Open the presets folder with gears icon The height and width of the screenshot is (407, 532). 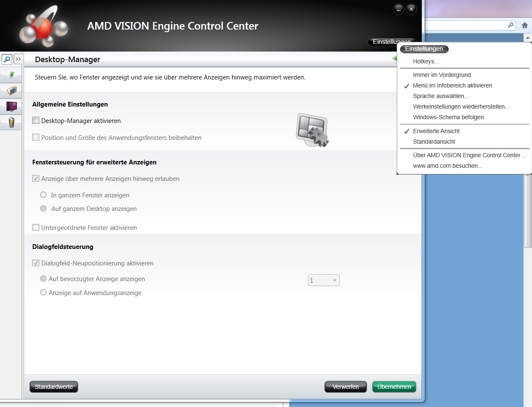click(x=11, y=90)
